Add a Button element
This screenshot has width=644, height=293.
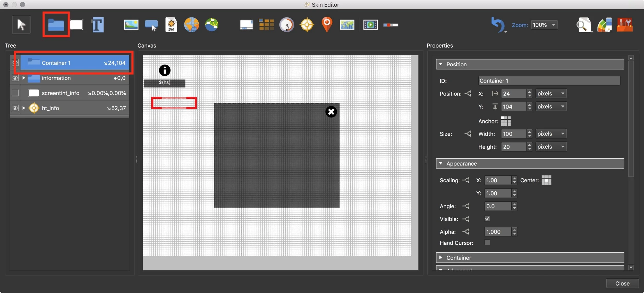tap(151, 25)
